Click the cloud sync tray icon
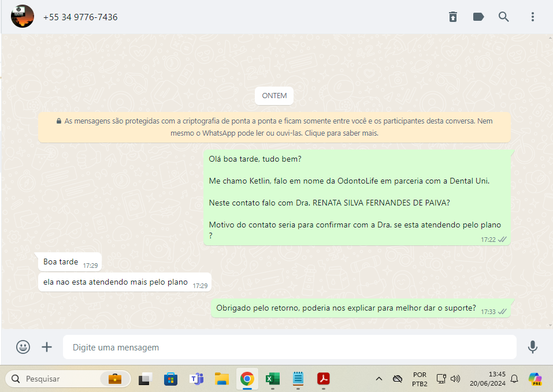553x392 pixels. point(398,379)
